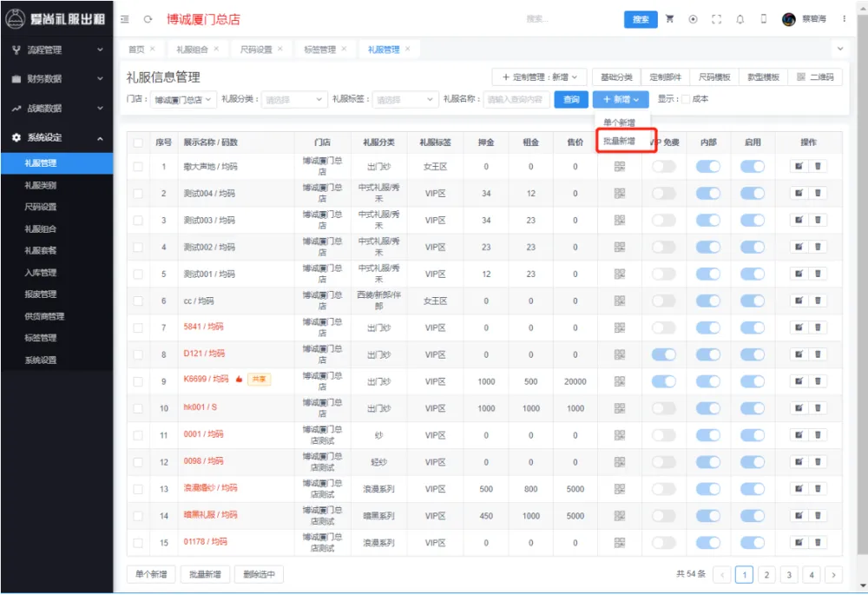Open QR code for 测试004 row
Viewport: 868px width, 595px height.
pos(619,194)
